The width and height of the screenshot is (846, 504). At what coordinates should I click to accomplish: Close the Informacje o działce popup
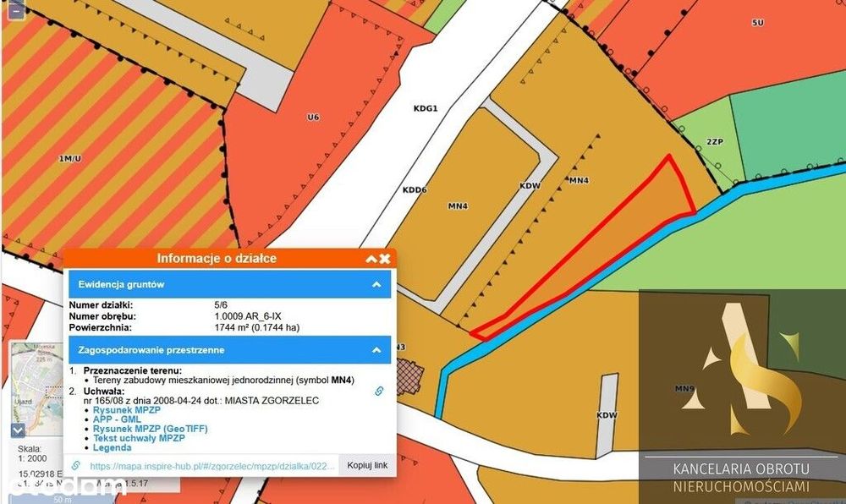click(385, 259)
